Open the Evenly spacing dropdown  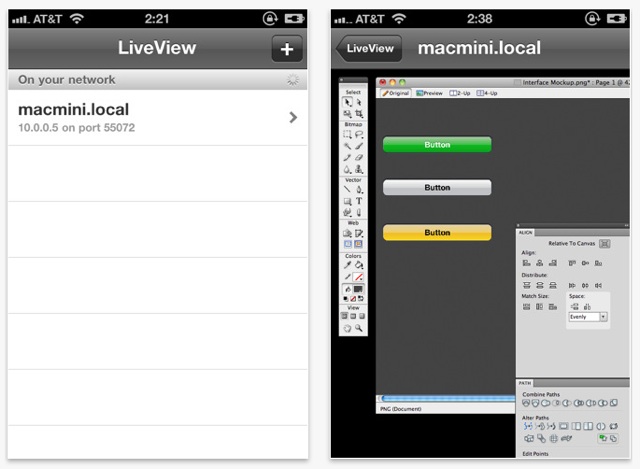[x=587, y=317]
